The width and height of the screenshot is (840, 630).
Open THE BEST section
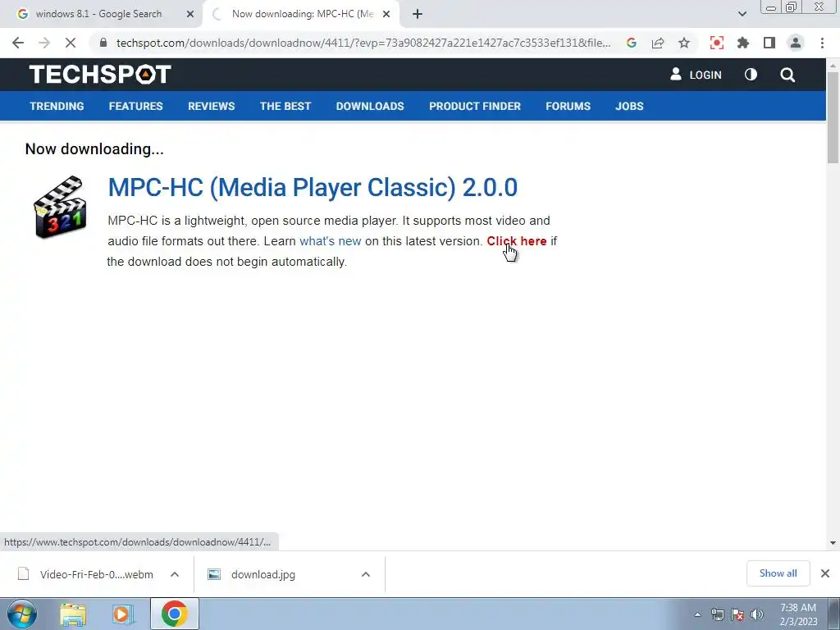coord(285,106)
